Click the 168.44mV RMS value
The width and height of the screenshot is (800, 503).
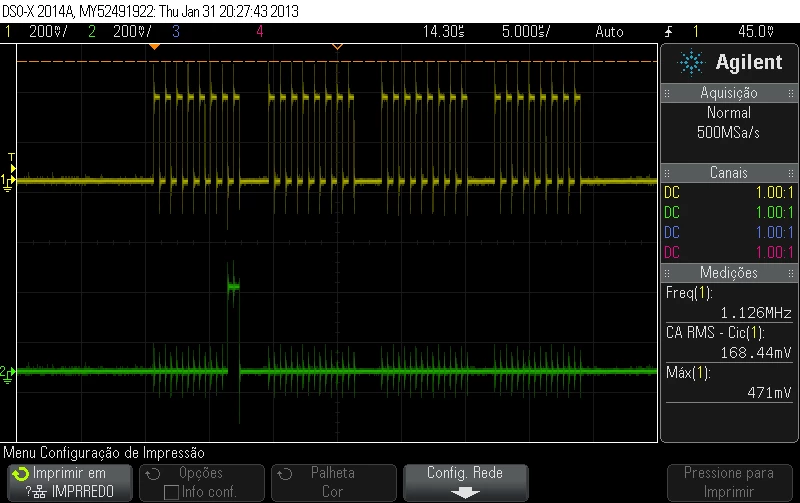click(x=756, y=353)
